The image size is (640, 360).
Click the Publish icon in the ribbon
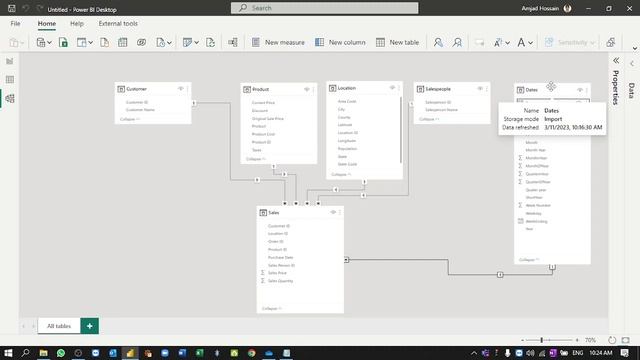coord(611,42)
